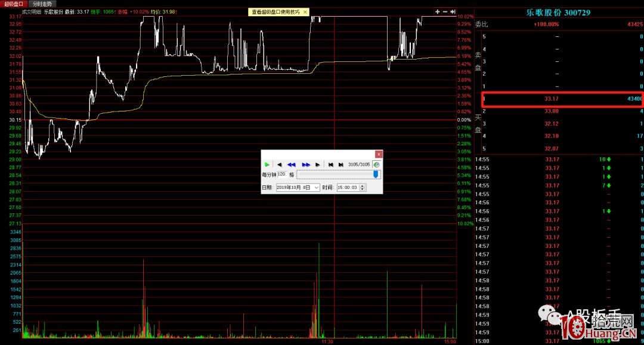Select buy level 3 price 32.12
Screen dimensions: 644x345
551,123
